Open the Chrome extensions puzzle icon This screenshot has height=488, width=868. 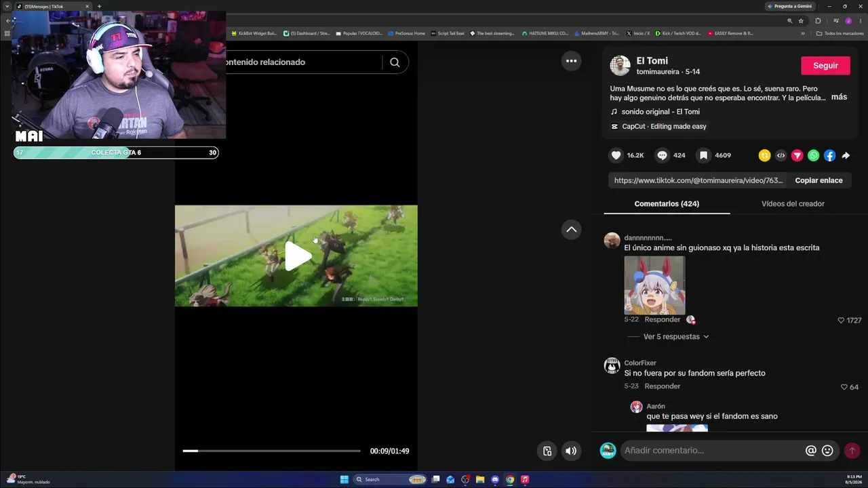pos(818,21)
